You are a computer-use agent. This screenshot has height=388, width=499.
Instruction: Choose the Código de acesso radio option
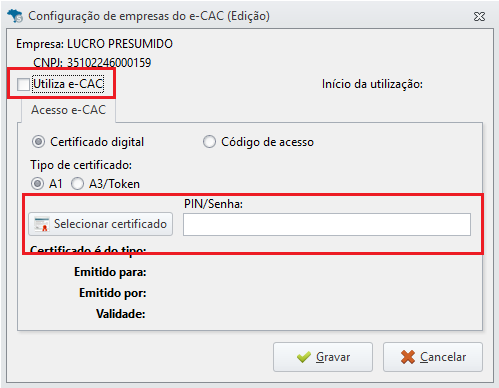point(209,142)
